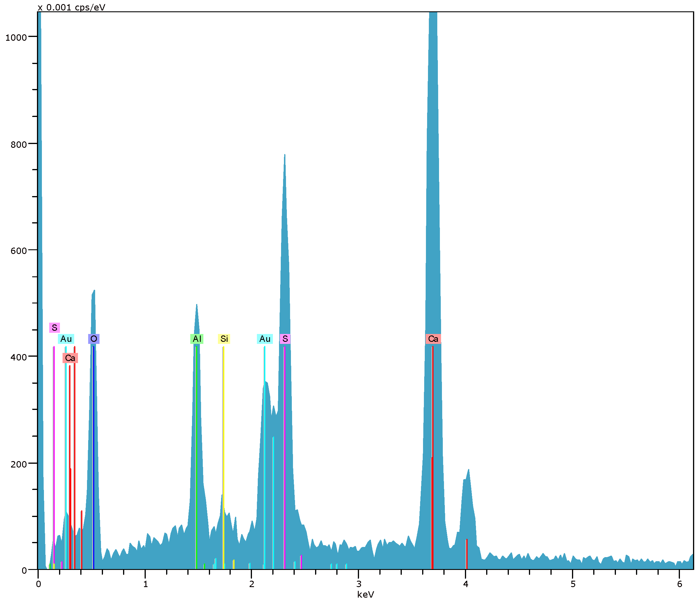Select the red Ca label below the left Au label
700x606 pixels.
tap(70, 358)
